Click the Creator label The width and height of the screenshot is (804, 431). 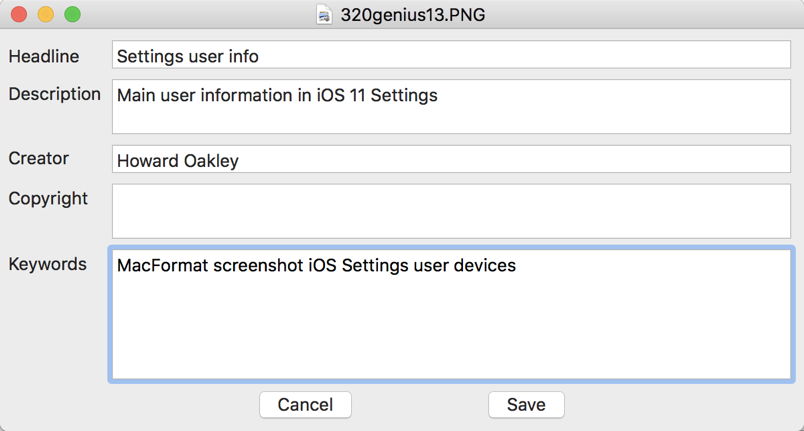pyautogui.click(x=39, y=158)
